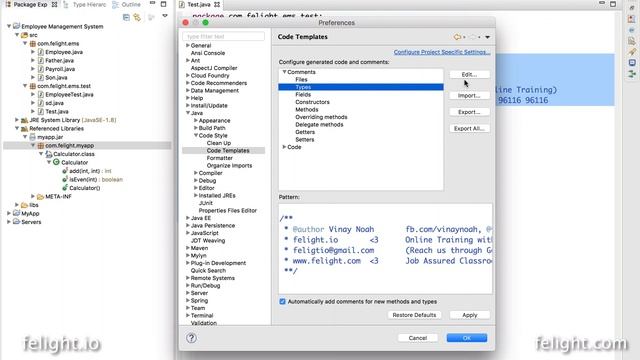The image size is (640, 360).
Task: Click Collapse All icon in Package Explorer
Action: point(126,17)
